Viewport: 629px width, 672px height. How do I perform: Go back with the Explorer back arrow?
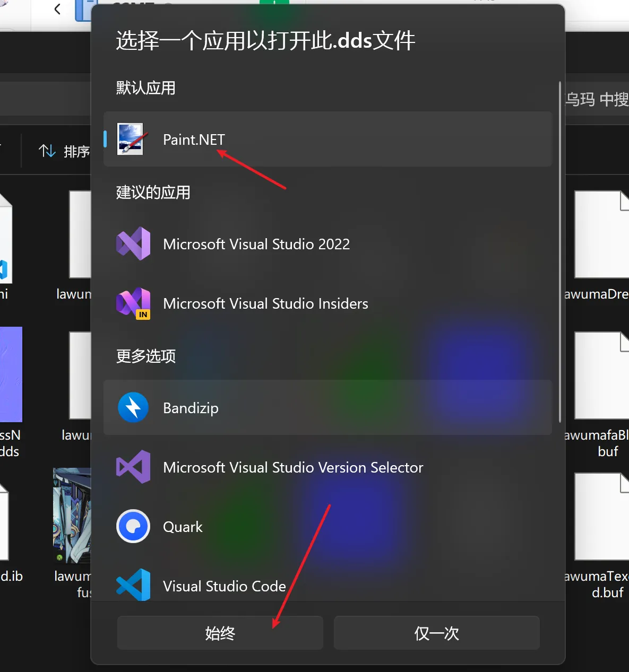click(x=57, y=9)
